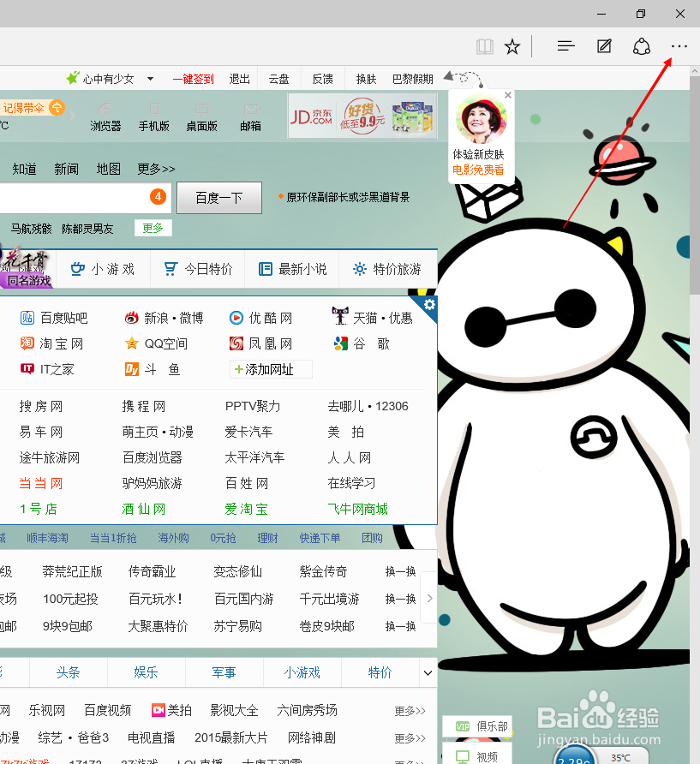Screen dimensions: 700x764
Task: Select the 小游戏 tab with cup icon
Action: click(x=103, y=269)
